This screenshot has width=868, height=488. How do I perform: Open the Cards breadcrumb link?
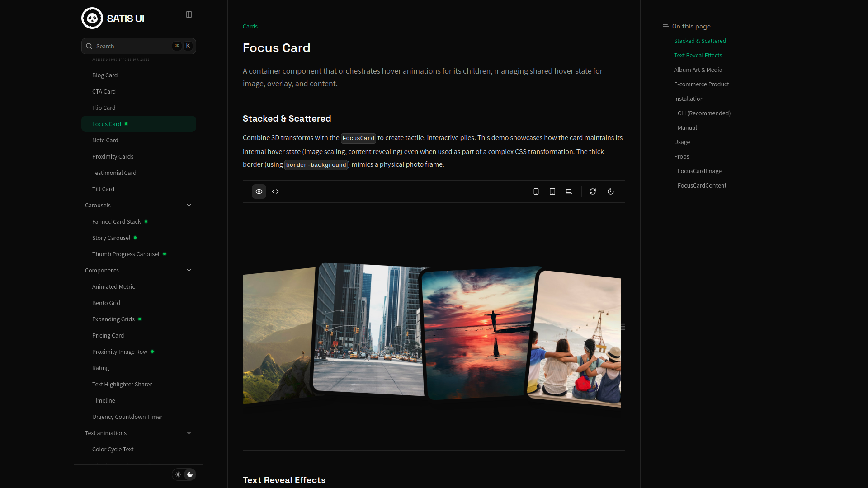250,26
